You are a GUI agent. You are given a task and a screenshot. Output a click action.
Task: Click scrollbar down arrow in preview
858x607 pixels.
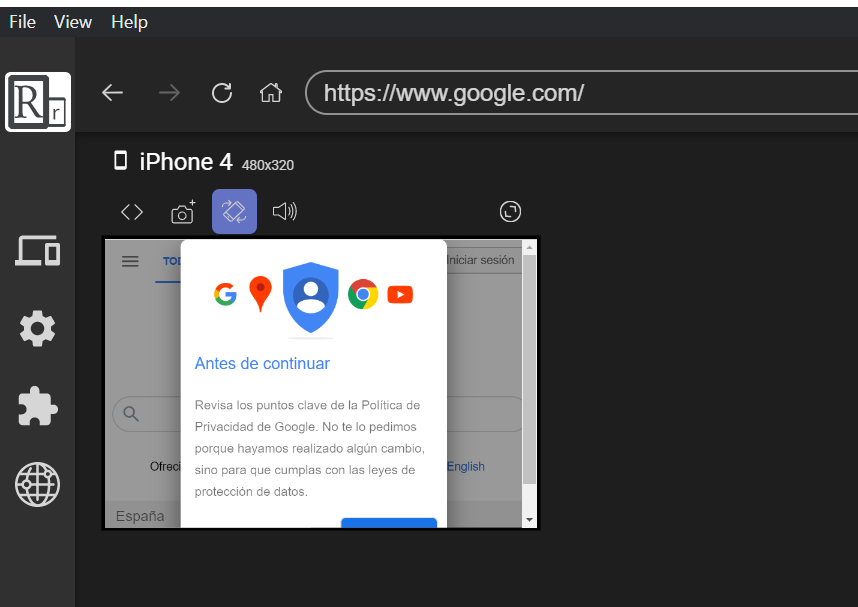click(x=529, y=519)
